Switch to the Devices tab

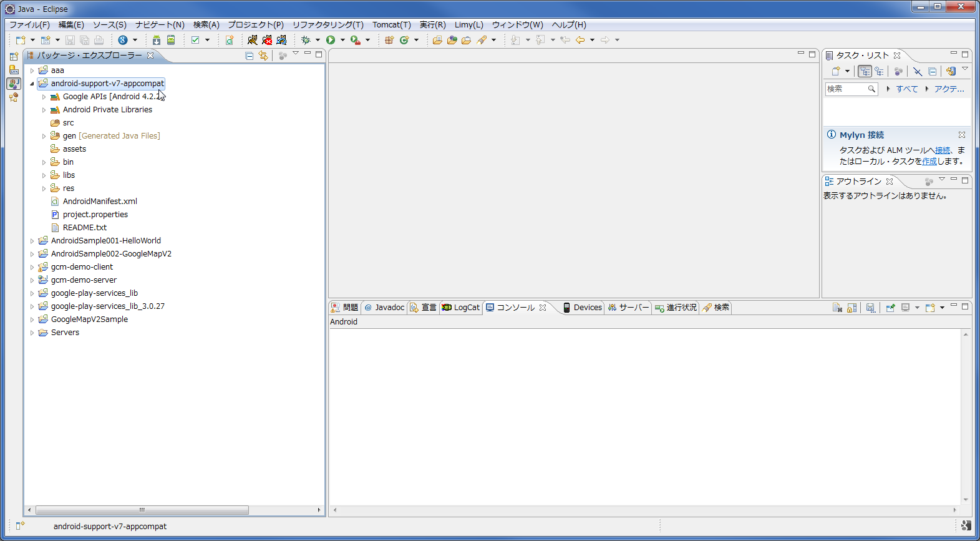tap(583, 308)
